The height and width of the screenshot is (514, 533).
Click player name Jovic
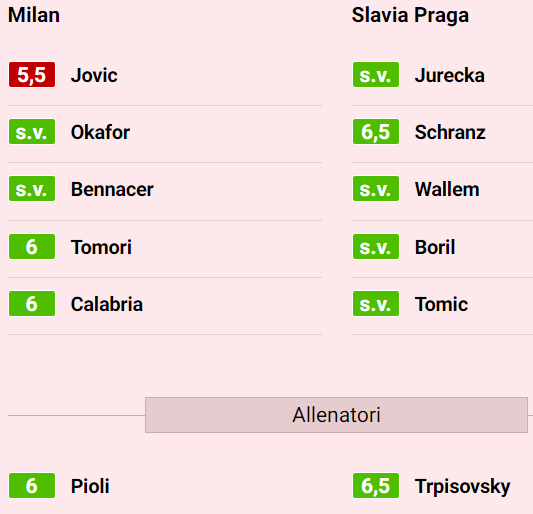(x=94, y=75)
